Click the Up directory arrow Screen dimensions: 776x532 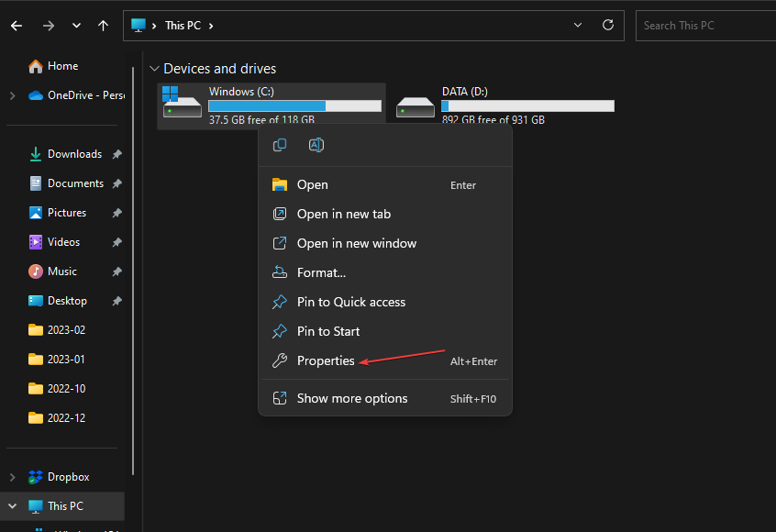tap(104, 26)
